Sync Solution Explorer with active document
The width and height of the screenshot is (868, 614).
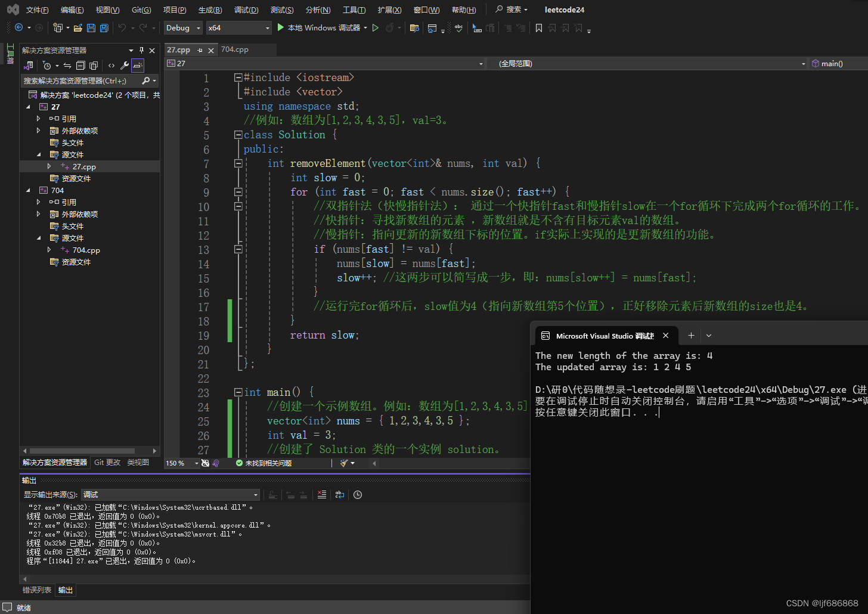[67, 66]
